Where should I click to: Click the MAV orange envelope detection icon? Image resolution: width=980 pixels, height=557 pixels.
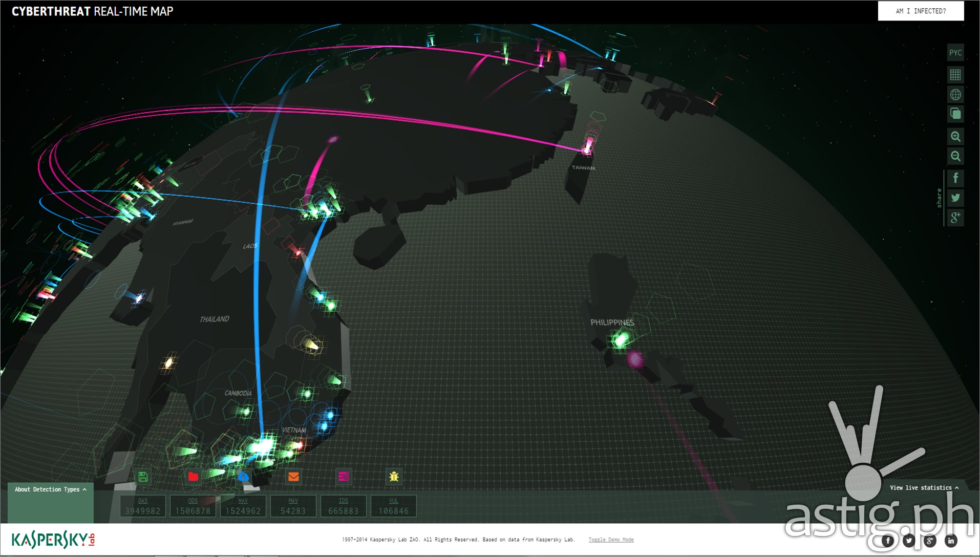(292, 476)
